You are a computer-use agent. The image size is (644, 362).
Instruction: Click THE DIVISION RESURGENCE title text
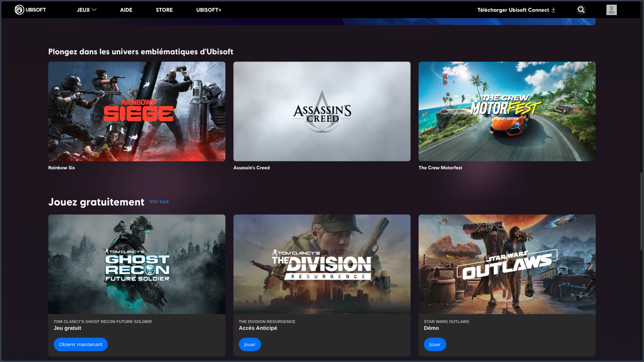click(x=267, y=321)
